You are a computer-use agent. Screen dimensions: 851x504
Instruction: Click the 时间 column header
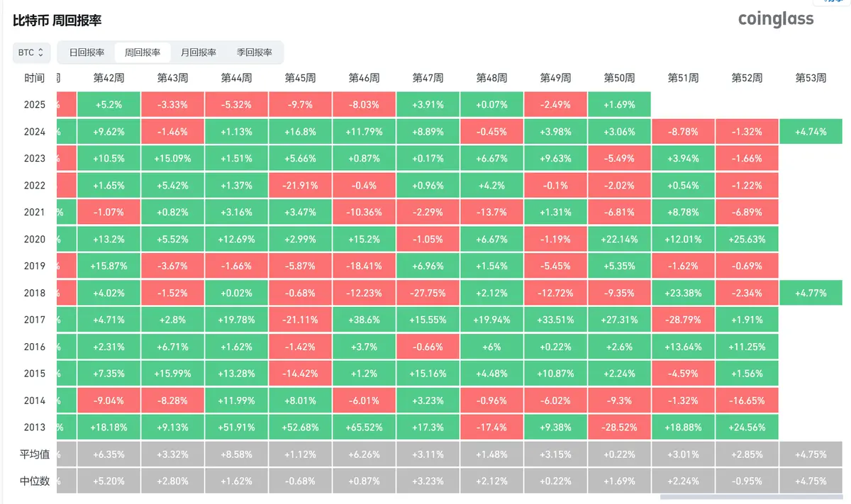point(33,78)
